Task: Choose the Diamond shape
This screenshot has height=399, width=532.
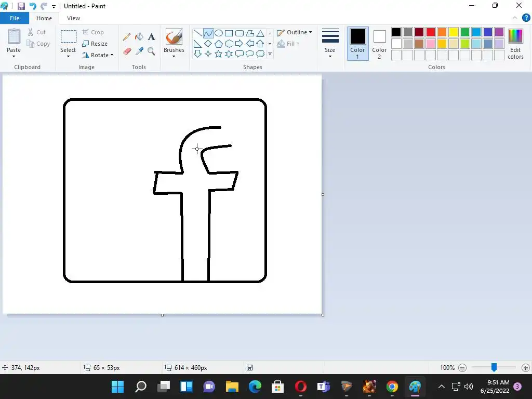Action: pos(208,44)
